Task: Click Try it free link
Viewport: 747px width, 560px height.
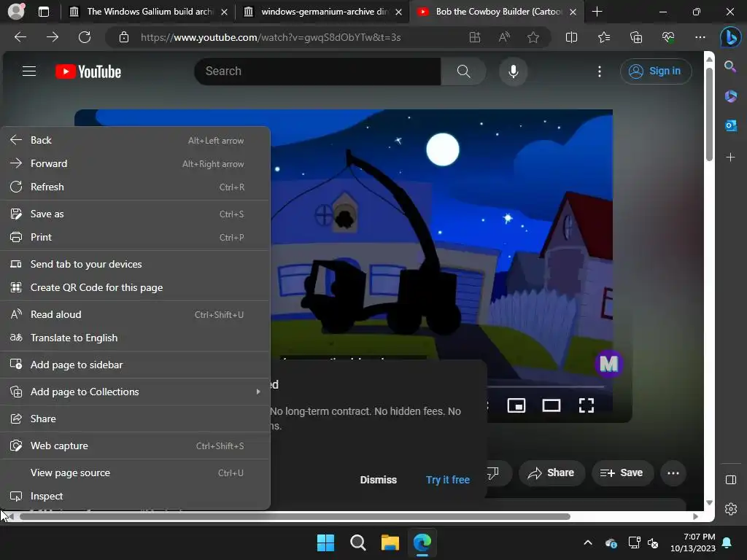Action: 448,480
